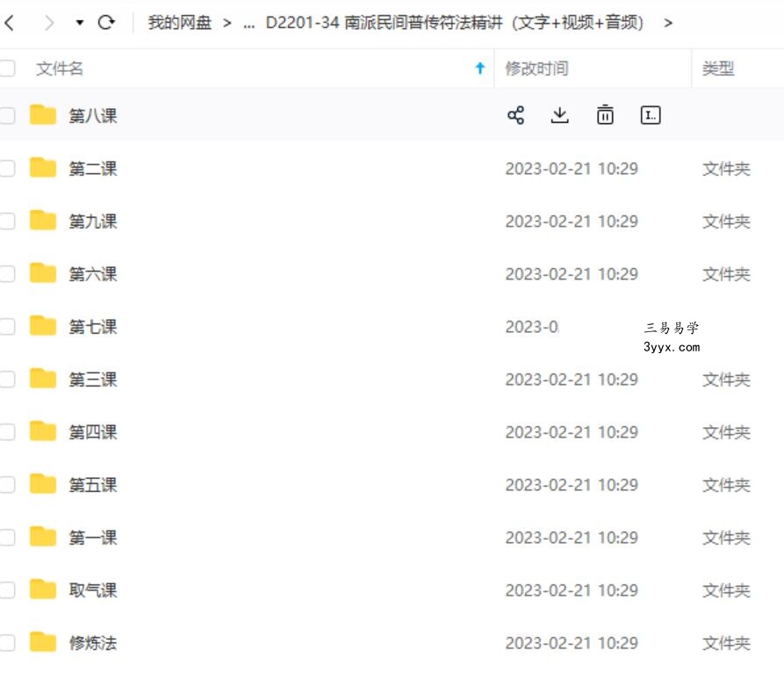Tick the checkbox for 第一课
Viewport: 784px width, 673px height.
(x=7, y=537)
